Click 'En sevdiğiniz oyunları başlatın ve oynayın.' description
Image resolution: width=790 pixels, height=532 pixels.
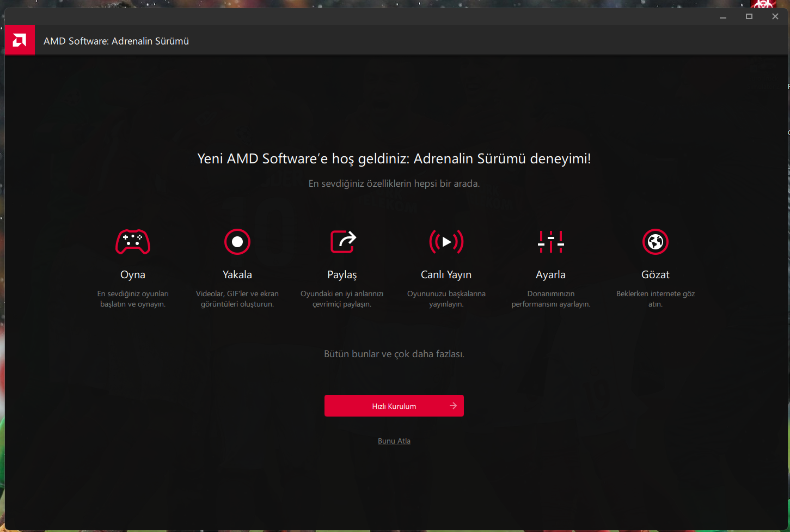tap(133, 299)
